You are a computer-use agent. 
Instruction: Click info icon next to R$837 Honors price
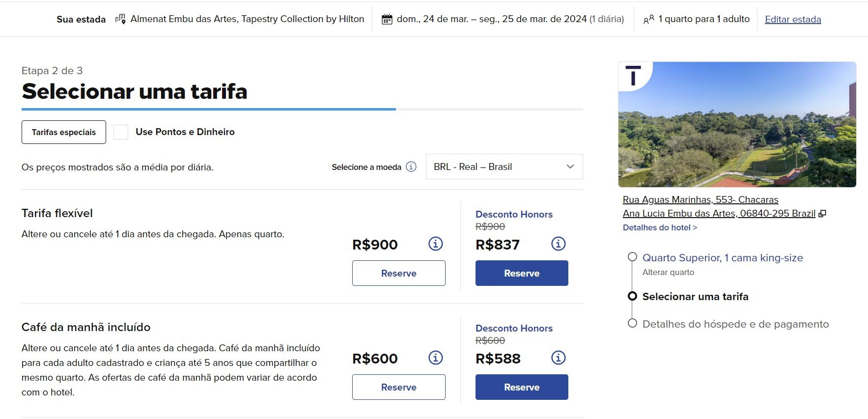click(x=559, y=244)
